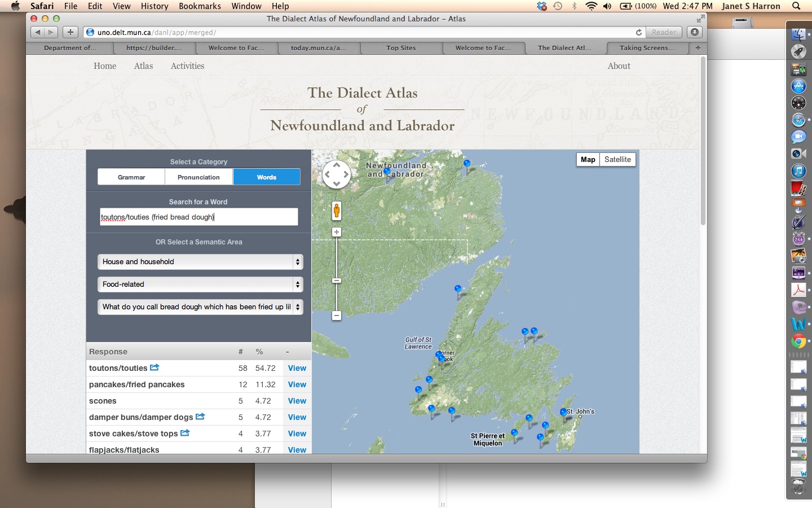Launch Google Chrome from the Dock
812x508 pixels.
click(x=798, y=341)
